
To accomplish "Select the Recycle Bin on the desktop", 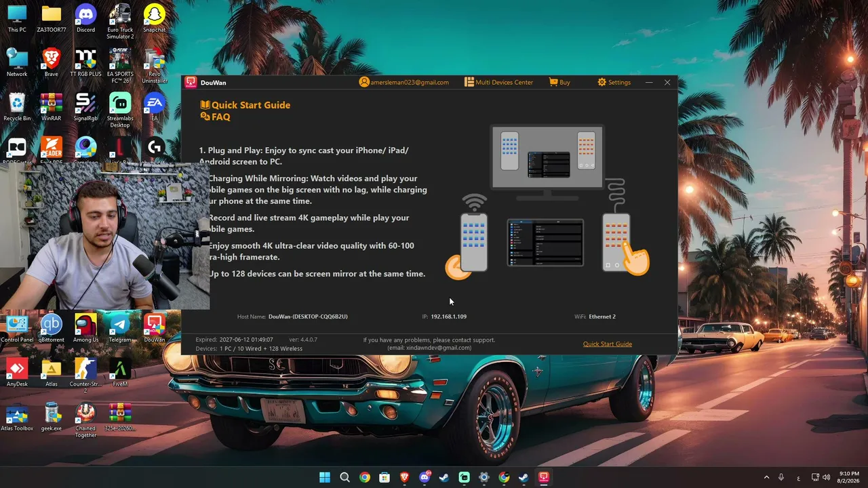I will (17, 107).
